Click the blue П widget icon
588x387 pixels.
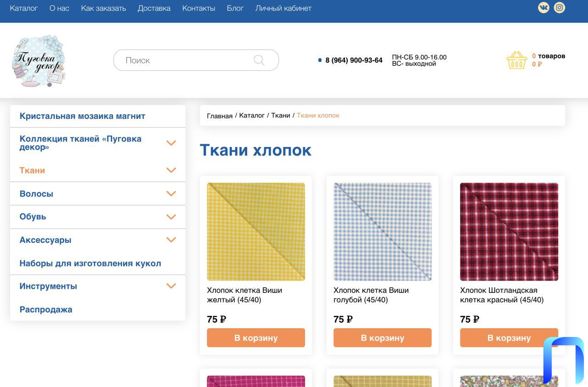tap(564, 360)
